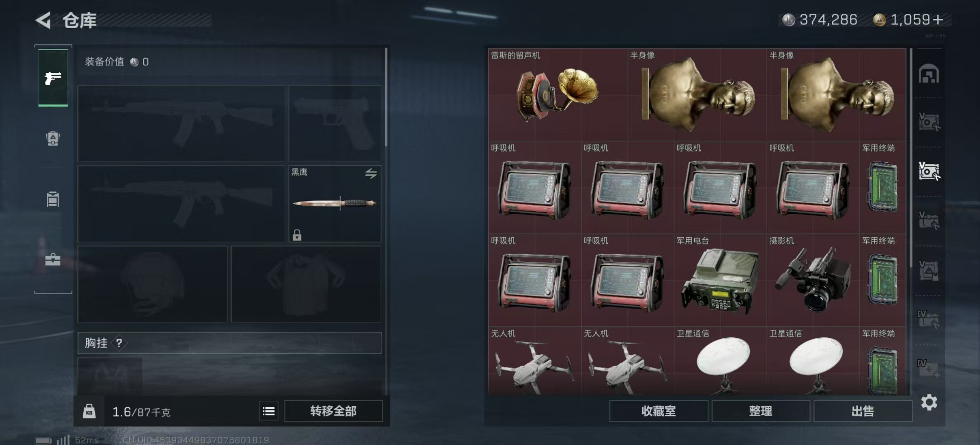Select the weapons loadout pistol tab icon
Screen dimensions: 980x445
pyautogui.click(x=53, y=78)
